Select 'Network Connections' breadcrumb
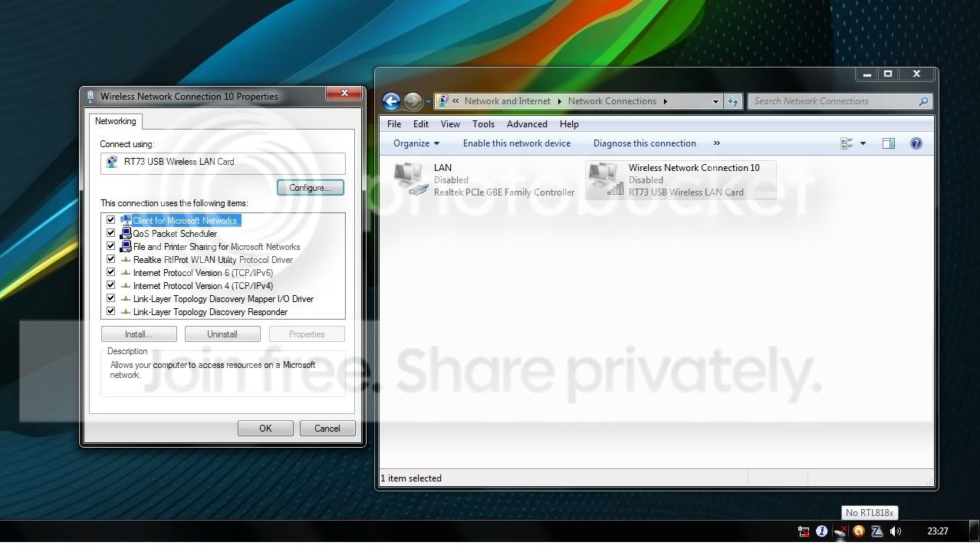 point(612,101)
